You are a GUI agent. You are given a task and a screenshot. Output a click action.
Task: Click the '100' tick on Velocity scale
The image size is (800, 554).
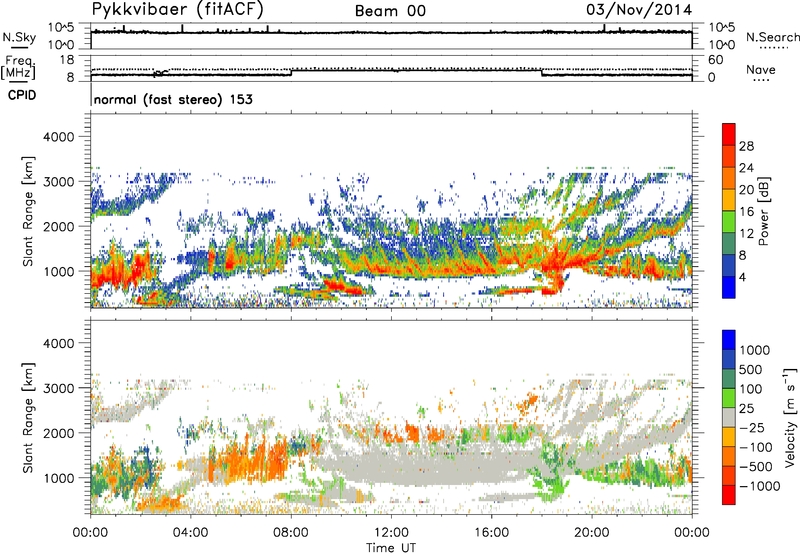(751, 389)
